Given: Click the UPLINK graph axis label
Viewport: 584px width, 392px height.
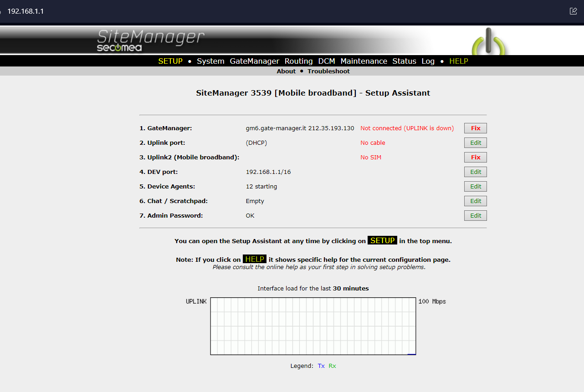Looking at the screenshot, I should pos(196,302).
